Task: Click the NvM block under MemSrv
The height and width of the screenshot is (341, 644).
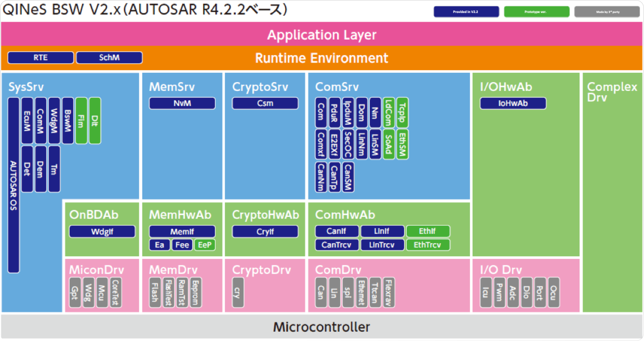Action: pyautogui.click(x=182, y=103)
